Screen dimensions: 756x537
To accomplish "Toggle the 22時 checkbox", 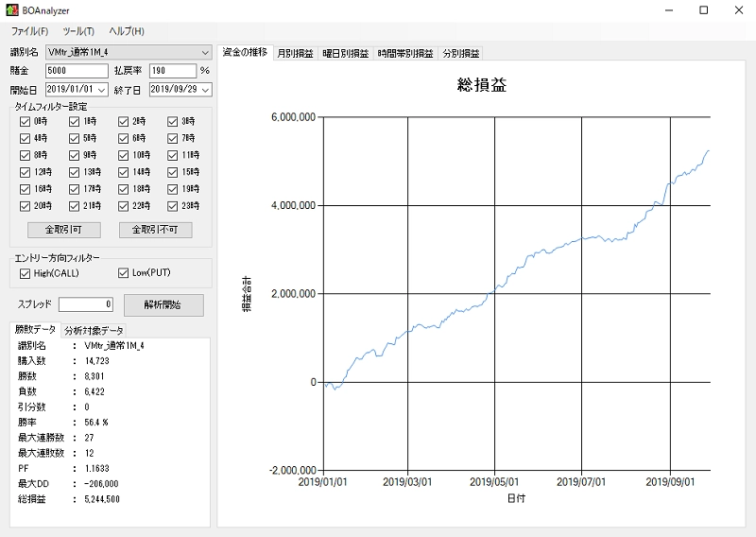I will tap(124, 206).
